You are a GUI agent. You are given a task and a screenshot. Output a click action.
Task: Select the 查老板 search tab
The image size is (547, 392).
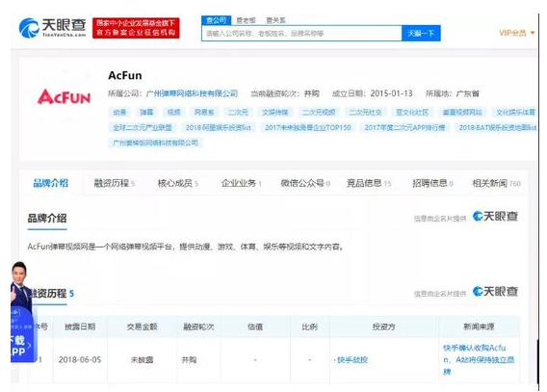click(246, 20)
